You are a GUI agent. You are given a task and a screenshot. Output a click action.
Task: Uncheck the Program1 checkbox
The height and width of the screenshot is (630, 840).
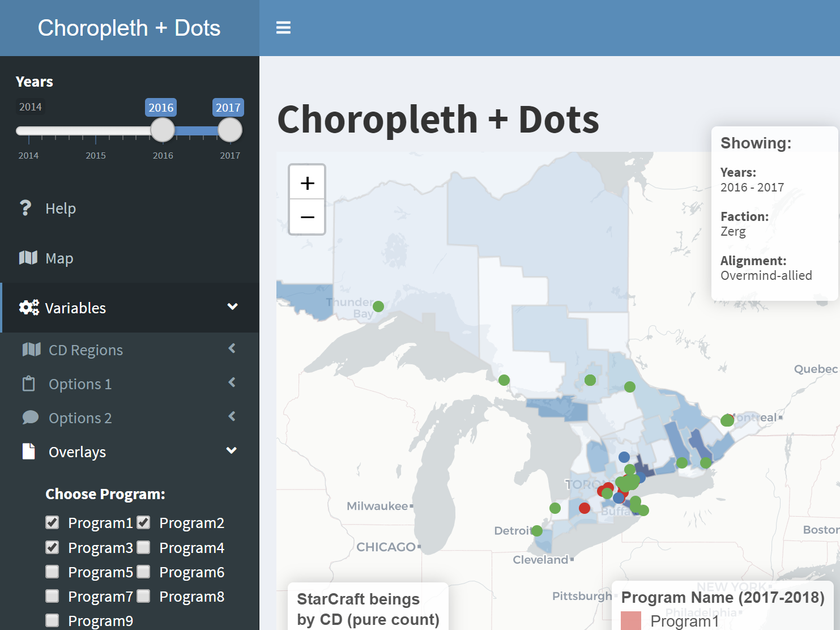(x=52, y=522)
